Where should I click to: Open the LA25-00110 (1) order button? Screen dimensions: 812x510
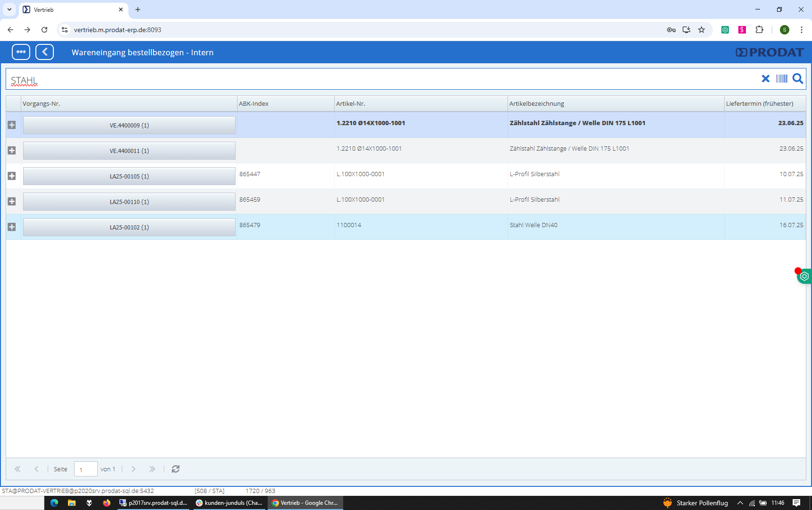click(x=129, y=202)
